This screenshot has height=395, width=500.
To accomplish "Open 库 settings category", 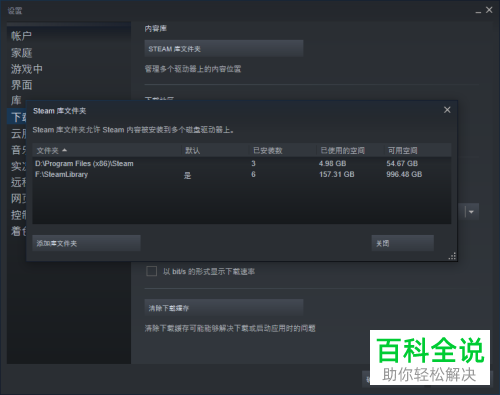I will pos(16,100).
